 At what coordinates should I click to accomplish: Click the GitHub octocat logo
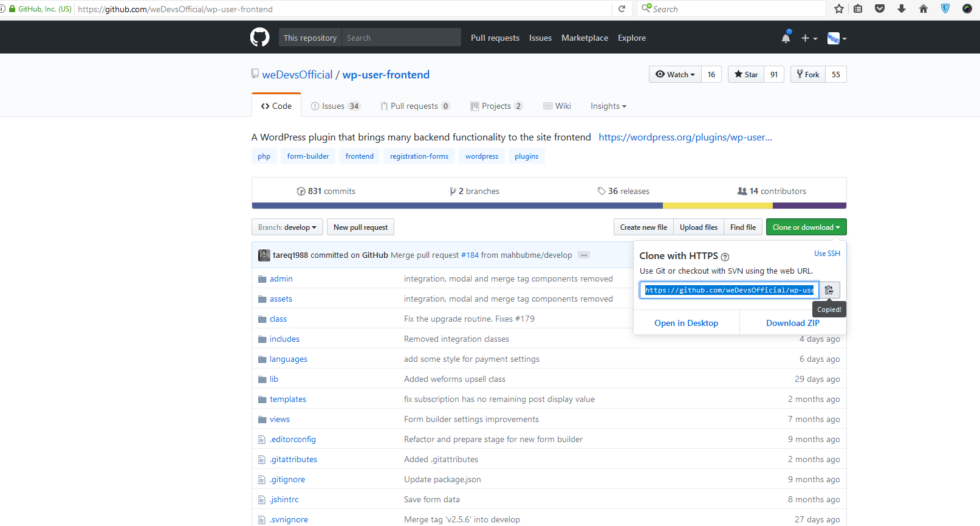(260, 37)
